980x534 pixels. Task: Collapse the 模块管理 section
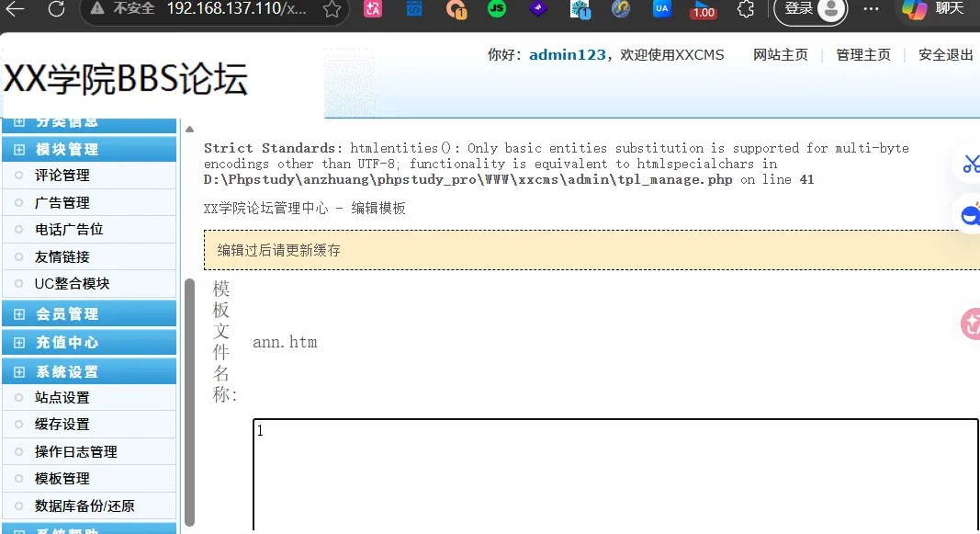(x=89, y=150)
